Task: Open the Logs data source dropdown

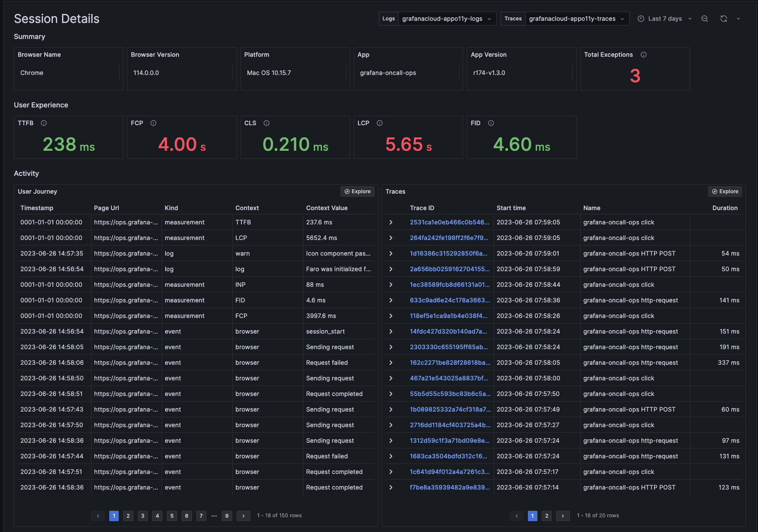Action: (447, 19)
